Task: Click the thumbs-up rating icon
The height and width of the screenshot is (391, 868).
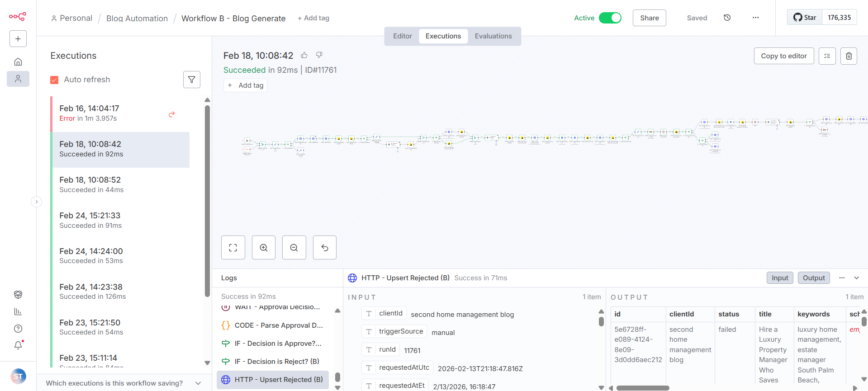Action: click(x=304, y=55)
